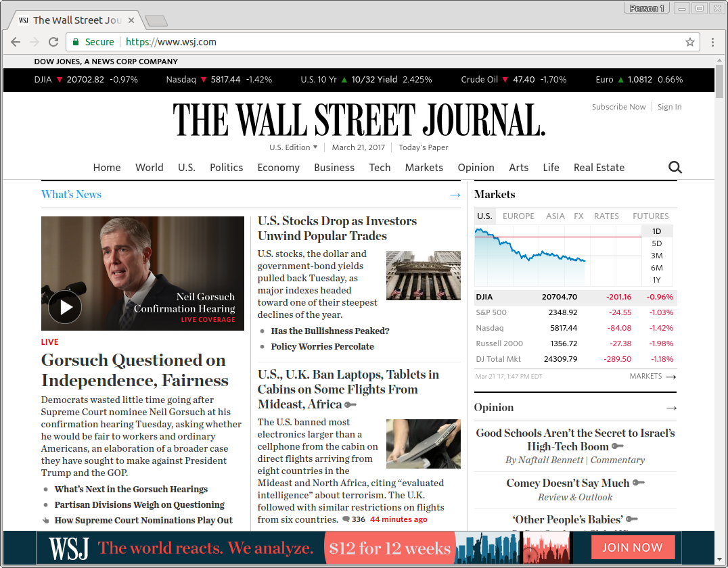Click the DJIA down arrow in ticker
Image resolution: width=728 pixels, height=568 pixels.
(60, 80)
